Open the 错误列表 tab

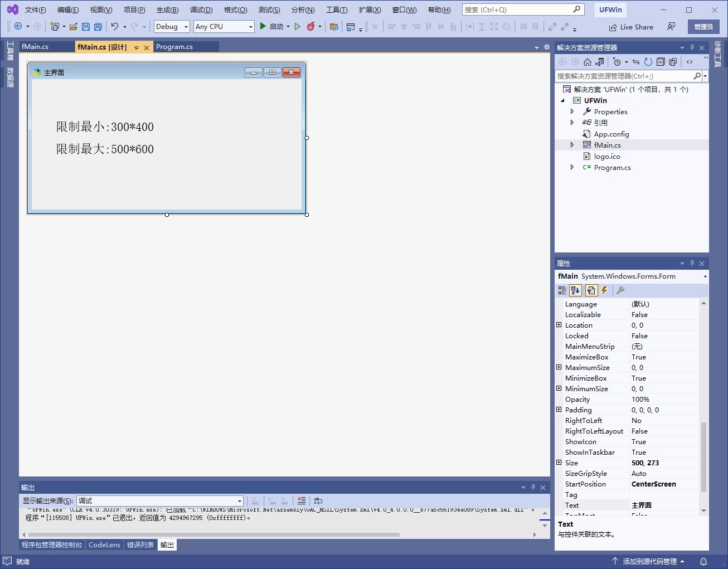pos(140,545)
